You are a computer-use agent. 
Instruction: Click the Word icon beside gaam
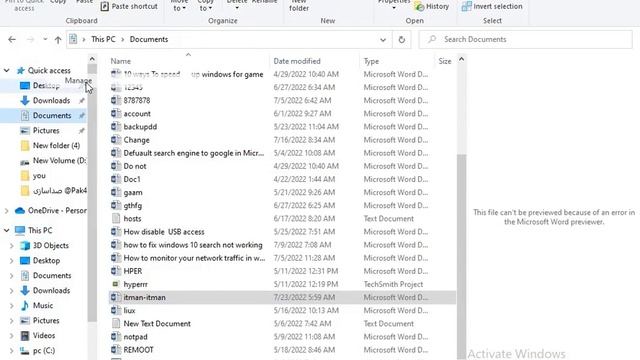116,192
